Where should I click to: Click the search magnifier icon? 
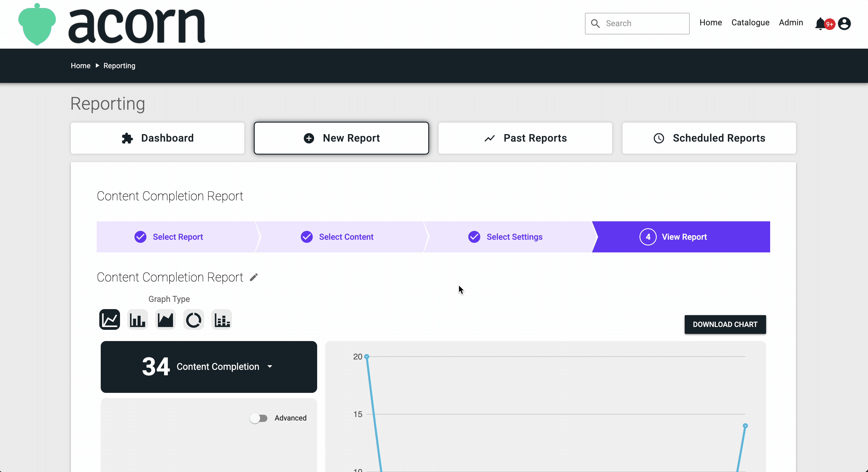[595, 24]
